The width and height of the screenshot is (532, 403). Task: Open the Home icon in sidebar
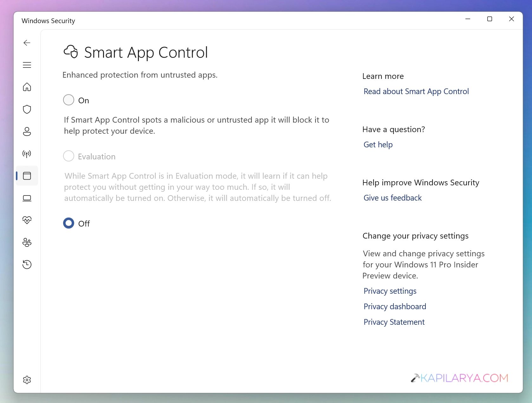27,87
